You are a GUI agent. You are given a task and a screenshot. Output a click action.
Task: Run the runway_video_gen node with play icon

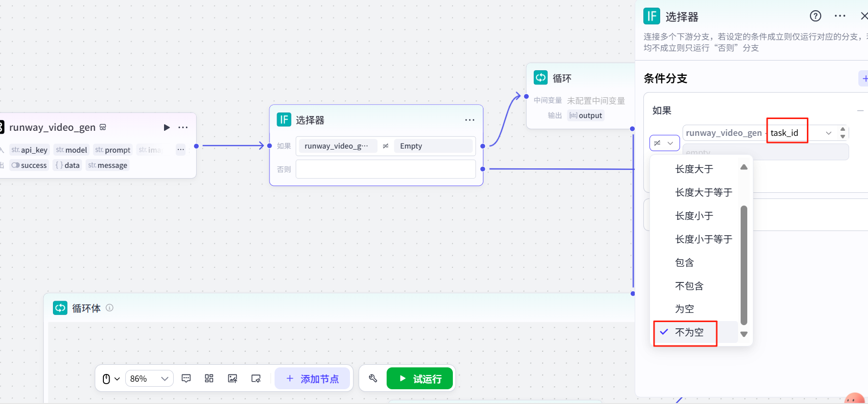[167, 127]
